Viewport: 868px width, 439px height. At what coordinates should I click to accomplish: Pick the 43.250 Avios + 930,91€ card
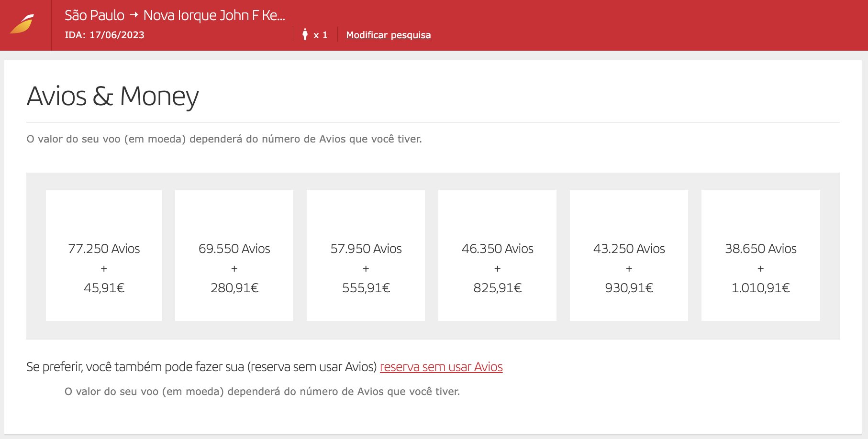pyautogui.click(x=629, y=255)
